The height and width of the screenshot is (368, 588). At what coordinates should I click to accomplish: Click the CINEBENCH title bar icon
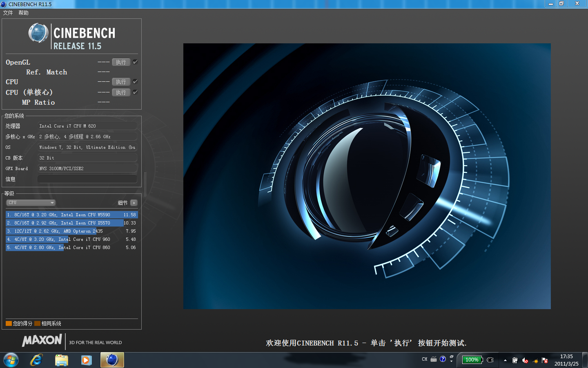click(x=4, y=4)
